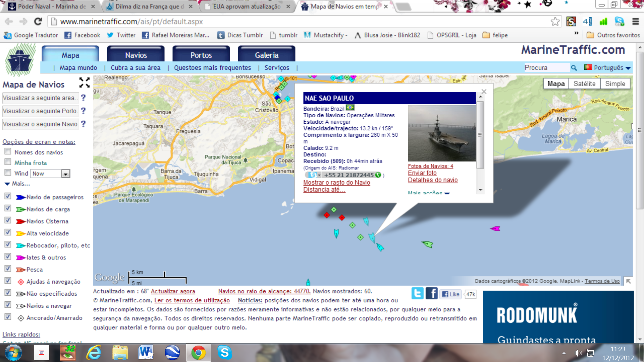
Task: Click the green signal bars extension icon
Action: tap(603, 22)
